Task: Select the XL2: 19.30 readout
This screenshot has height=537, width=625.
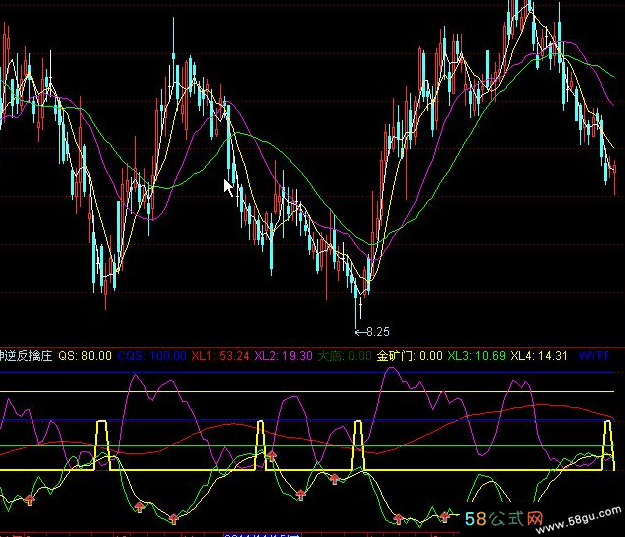Action: pos(284,355)
